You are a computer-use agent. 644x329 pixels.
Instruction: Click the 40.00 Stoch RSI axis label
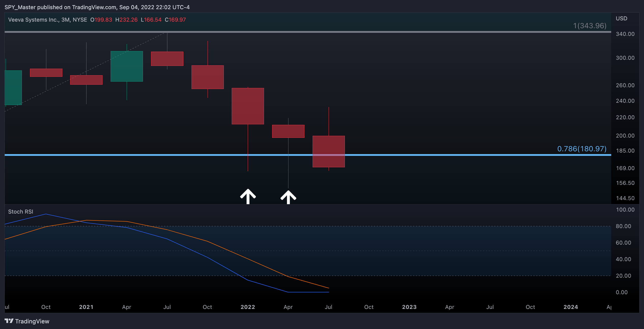[x=623, y=259]
